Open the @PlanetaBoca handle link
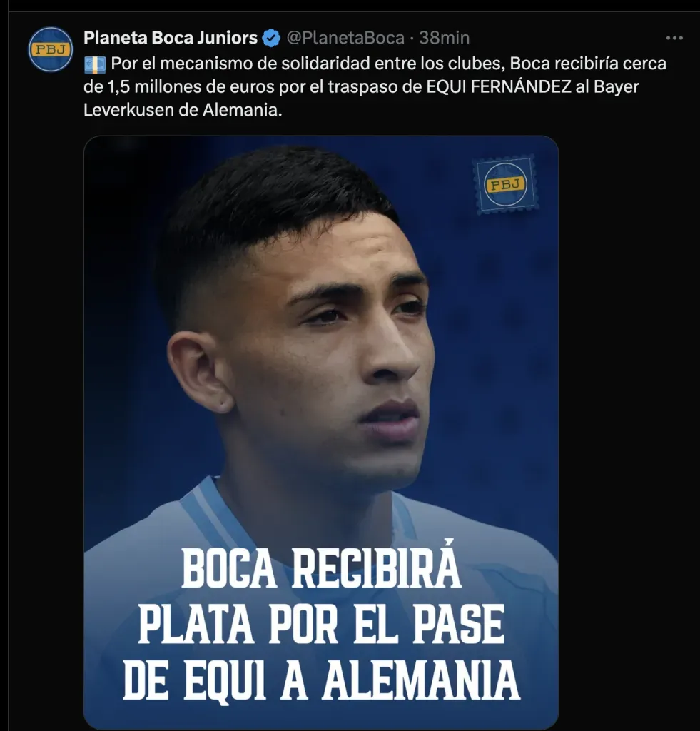Image resolution: width=700 pixels, height=731 pixels. click(345, 38)
